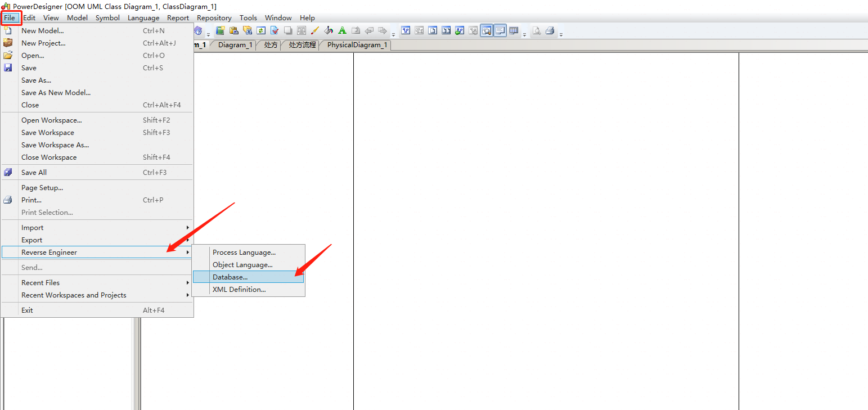Choose New Model... from the File menu
The width and height of the screenshot is (868, 410).
97,31
